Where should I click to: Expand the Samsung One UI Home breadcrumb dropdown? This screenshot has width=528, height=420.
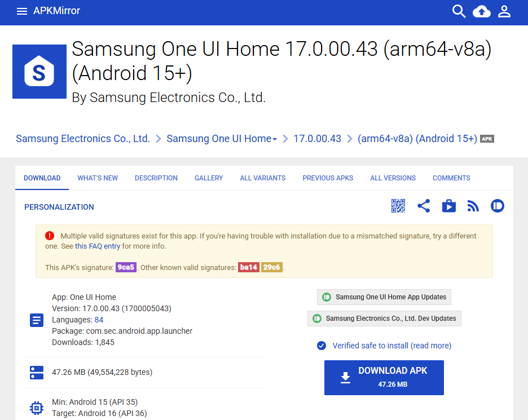[x=275, y=139]
